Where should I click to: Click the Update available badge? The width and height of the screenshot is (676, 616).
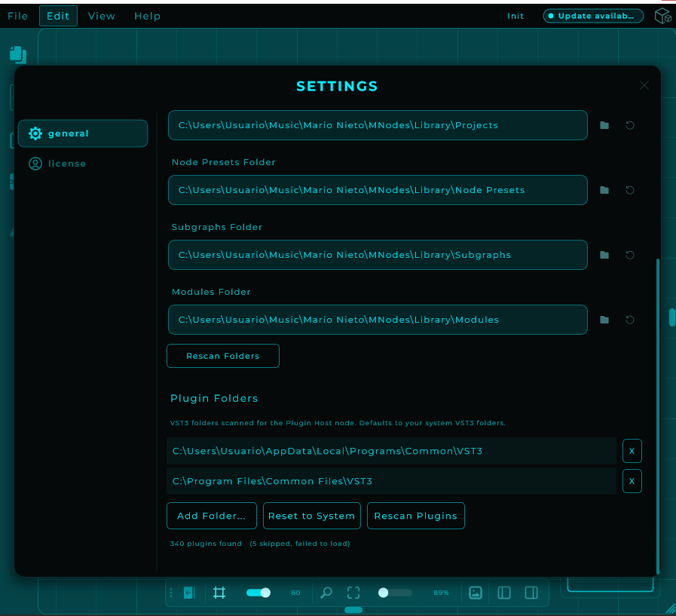[x=593, y=16]
